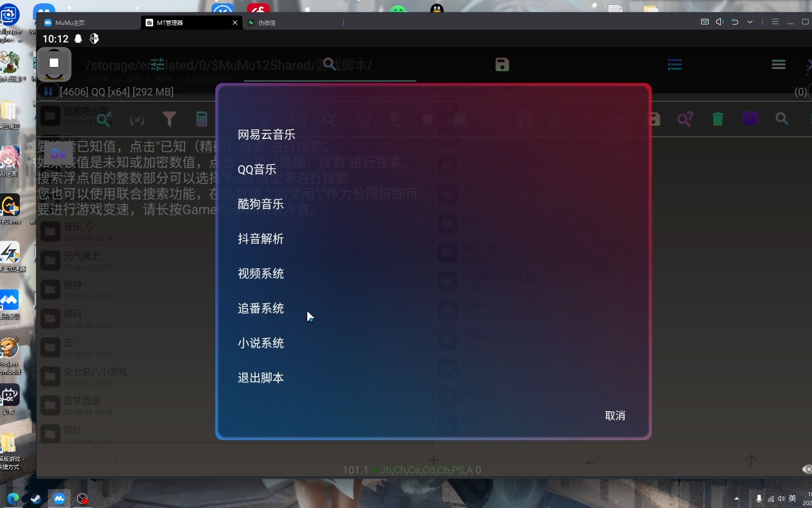Select 网易云音乐 in the script menu
Screen dimensions: 812x508
click(266, 135)
